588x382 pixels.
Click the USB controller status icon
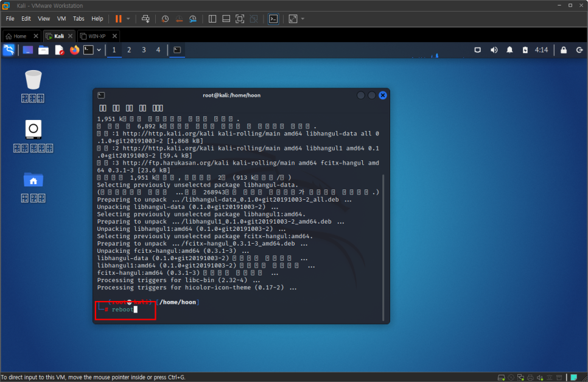pyautogui.click(x=550, y=378)
